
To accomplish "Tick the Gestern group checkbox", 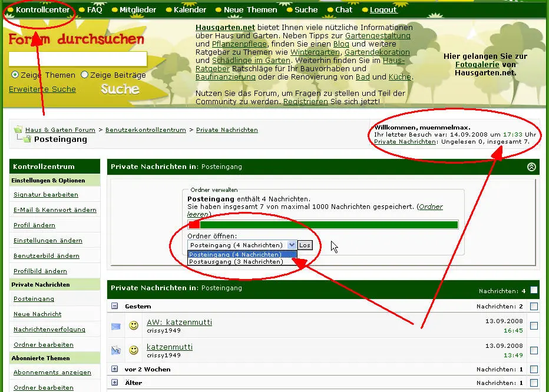I will [x=534, y=306].
